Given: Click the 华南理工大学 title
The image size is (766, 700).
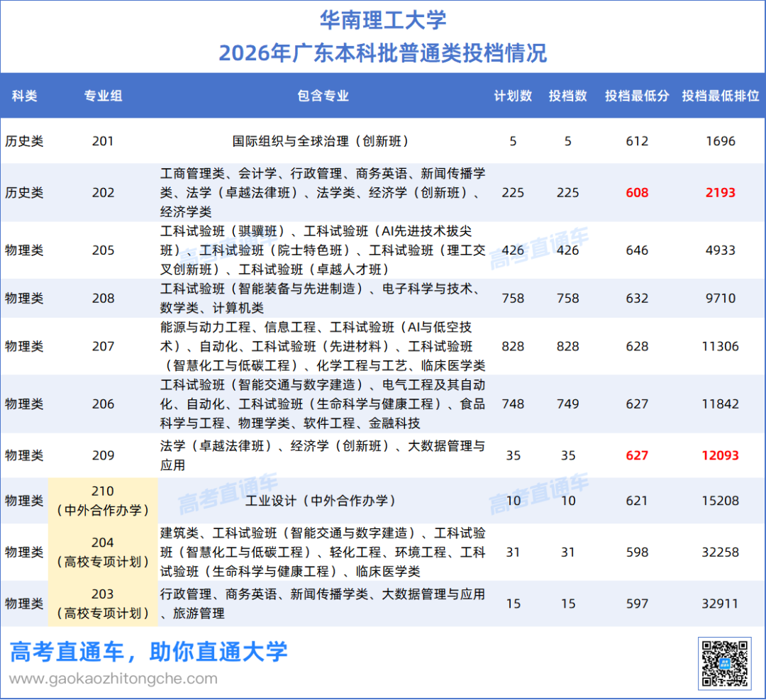Looking at the screenshot, I should coord(383,20).
